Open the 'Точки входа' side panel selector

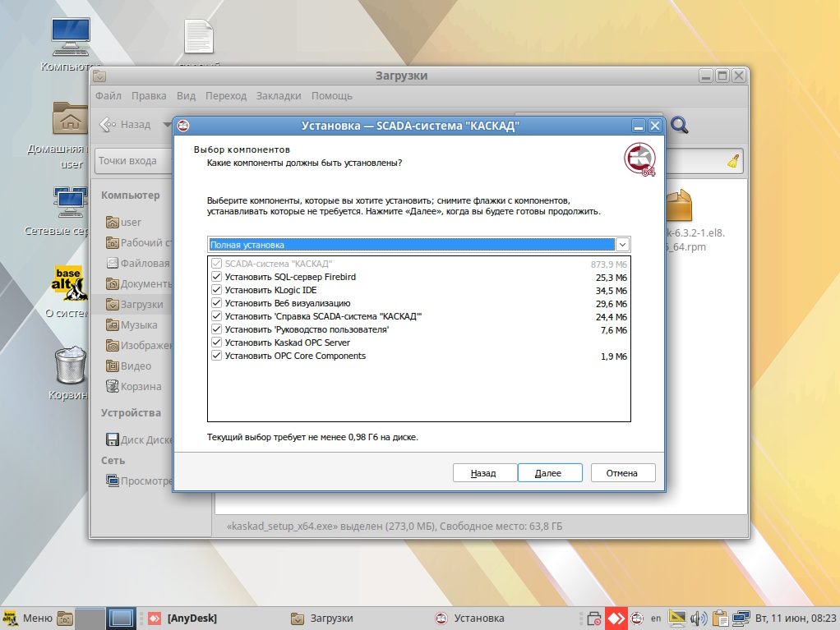point(132,161)
